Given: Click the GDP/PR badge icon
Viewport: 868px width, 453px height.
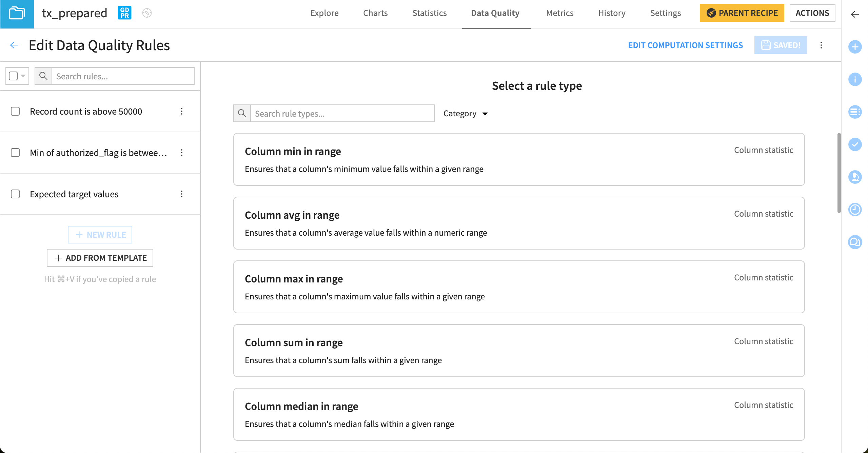Looking at the screenshot, I should click(124, 13).
